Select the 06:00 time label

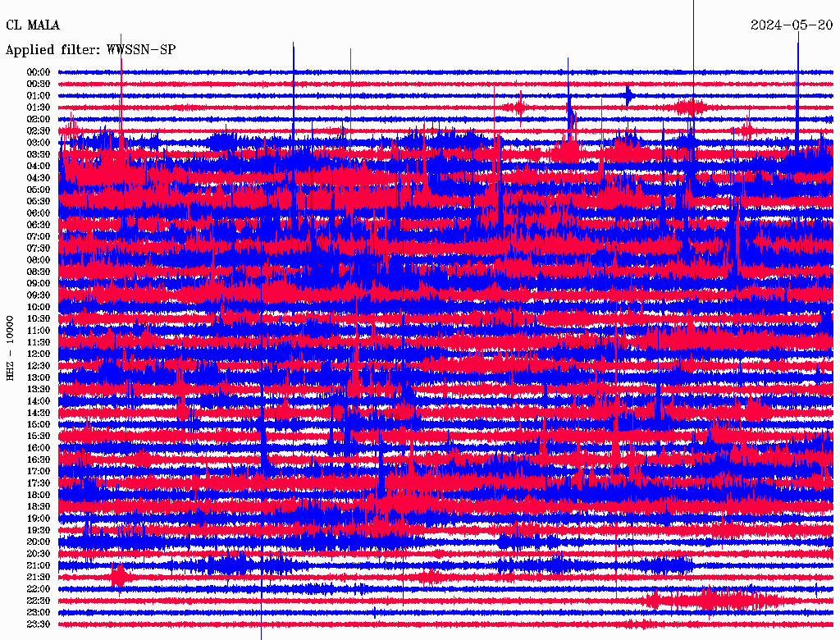39,213
